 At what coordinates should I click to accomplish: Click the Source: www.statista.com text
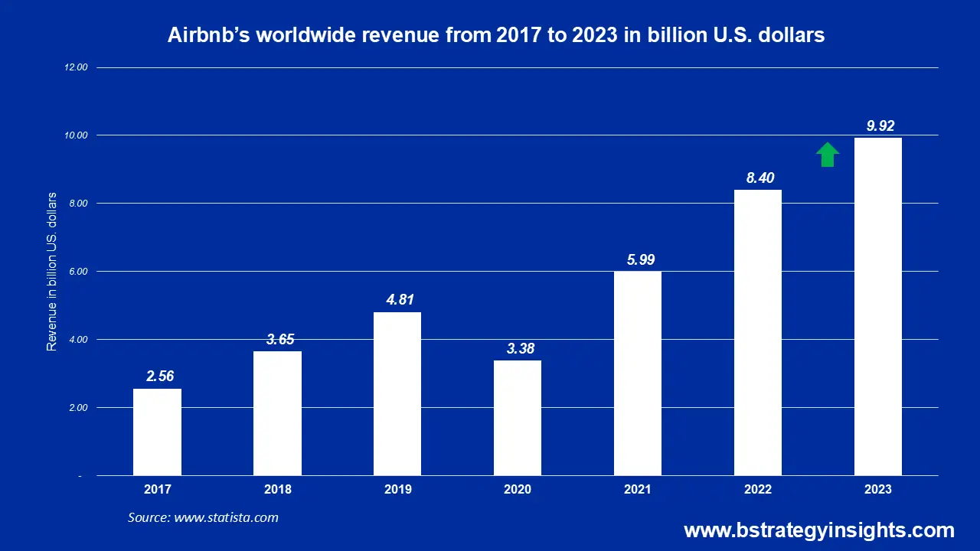[x=203, y=518]
